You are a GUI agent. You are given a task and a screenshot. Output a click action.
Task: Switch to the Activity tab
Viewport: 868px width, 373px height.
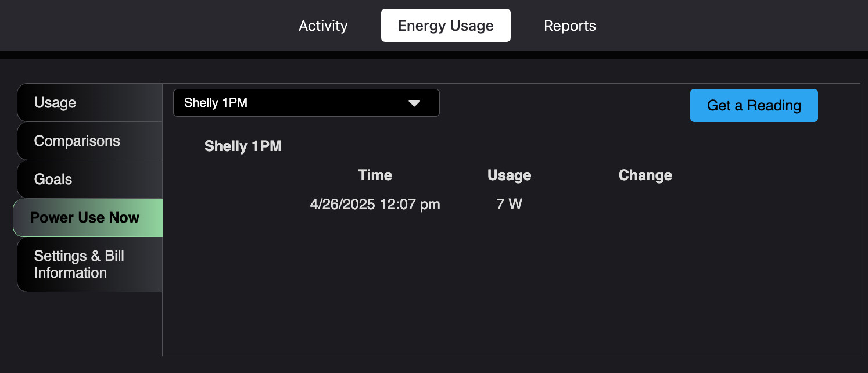(323, 26)
